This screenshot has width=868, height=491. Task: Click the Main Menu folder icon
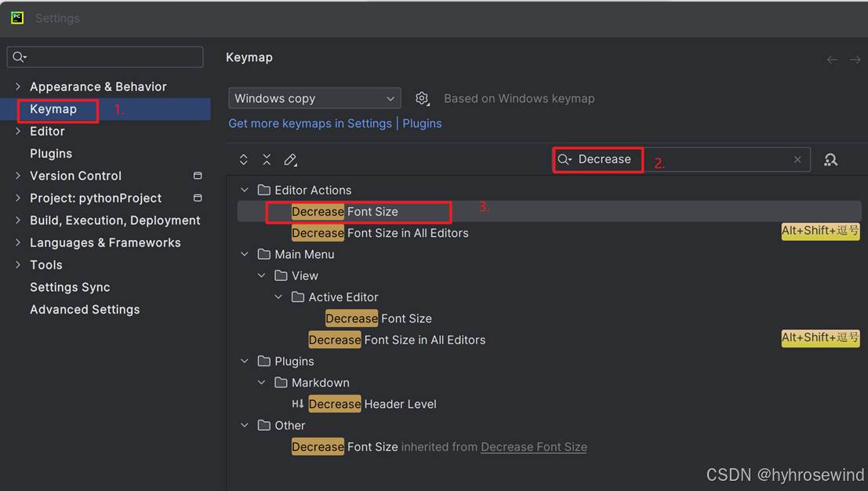(264, 254)
